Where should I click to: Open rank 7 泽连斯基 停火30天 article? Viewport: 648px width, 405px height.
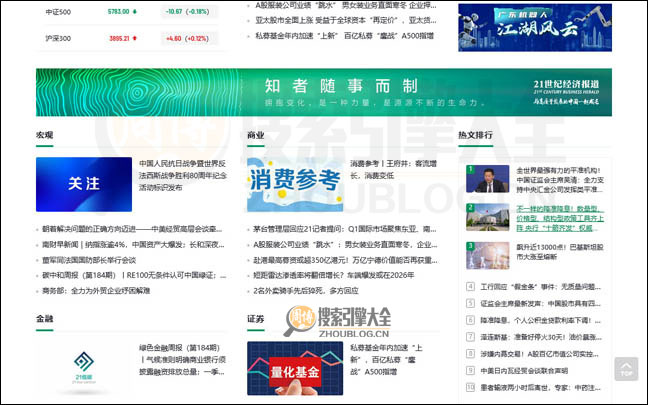[540, 337]
